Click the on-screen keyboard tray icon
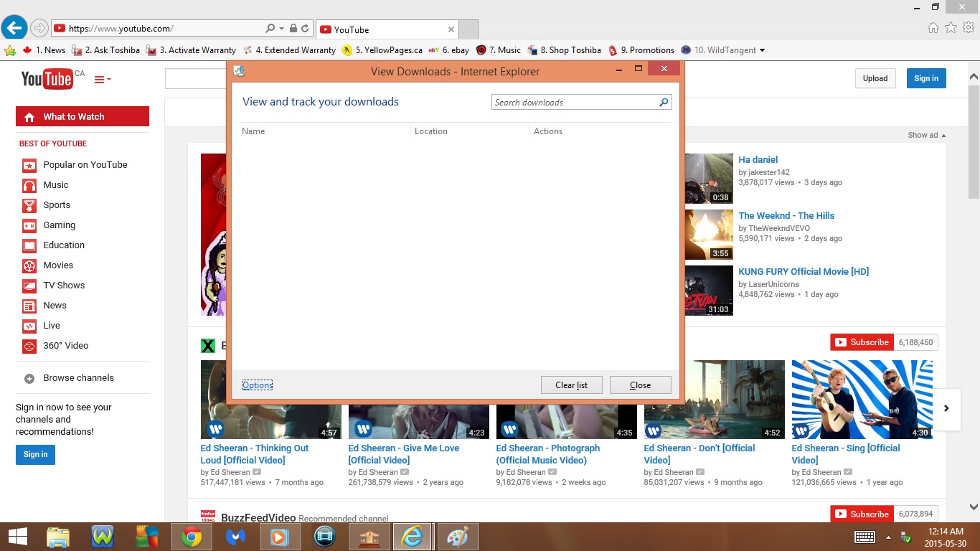The width and height of the screenshot is (980, 551). tap(864, 537)
